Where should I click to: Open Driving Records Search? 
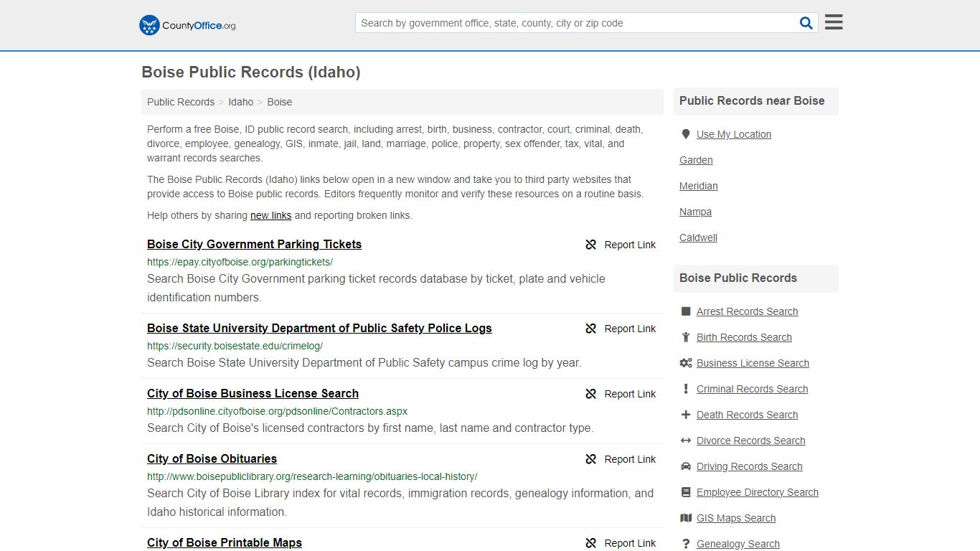point(749,466)
